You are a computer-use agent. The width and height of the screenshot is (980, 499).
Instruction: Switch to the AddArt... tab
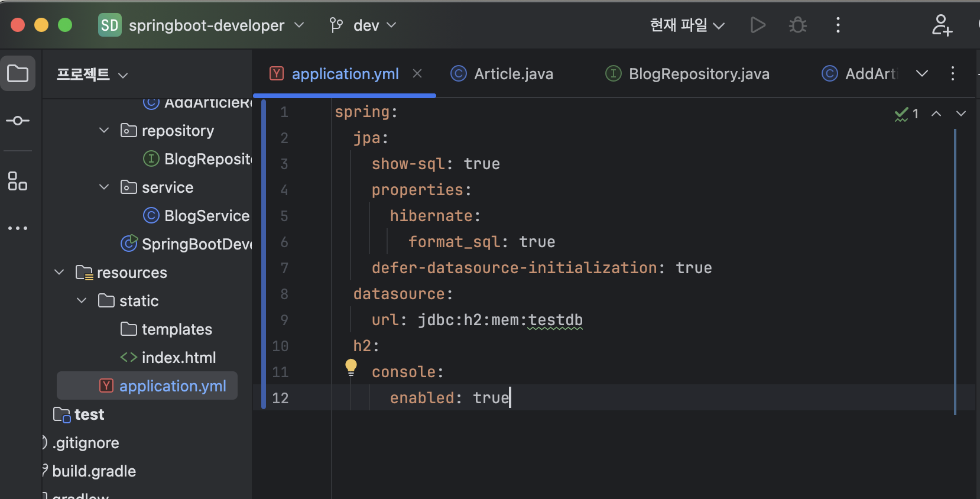[x=860, y=74]
